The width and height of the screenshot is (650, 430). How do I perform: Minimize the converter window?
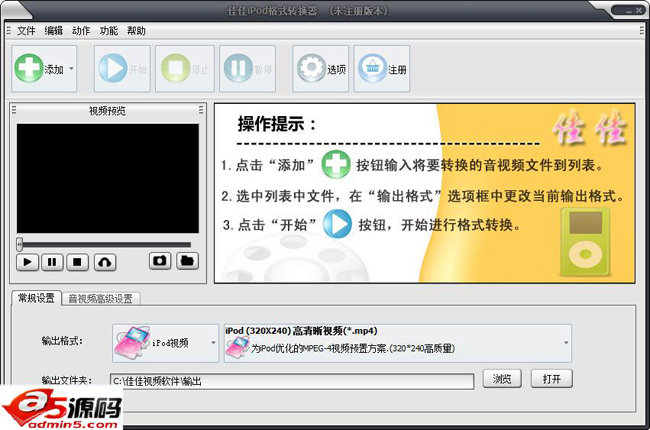(628, 11)
